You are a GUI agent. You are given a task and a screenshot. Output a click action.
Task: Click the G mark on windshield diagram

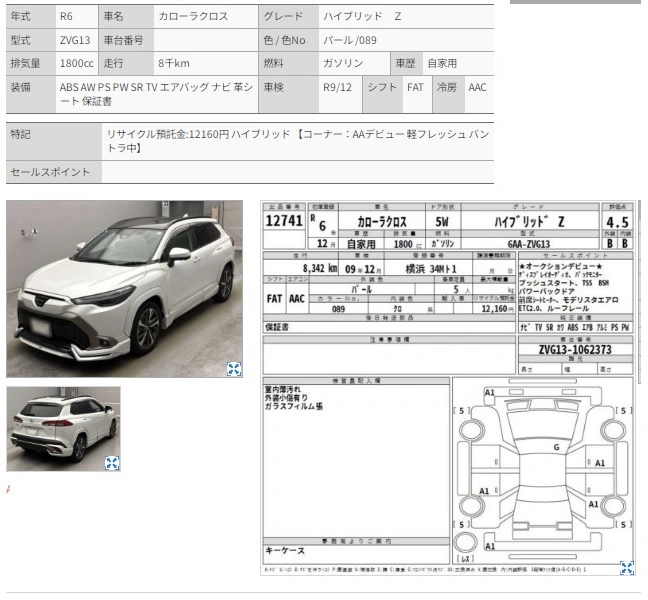point(556,447)
